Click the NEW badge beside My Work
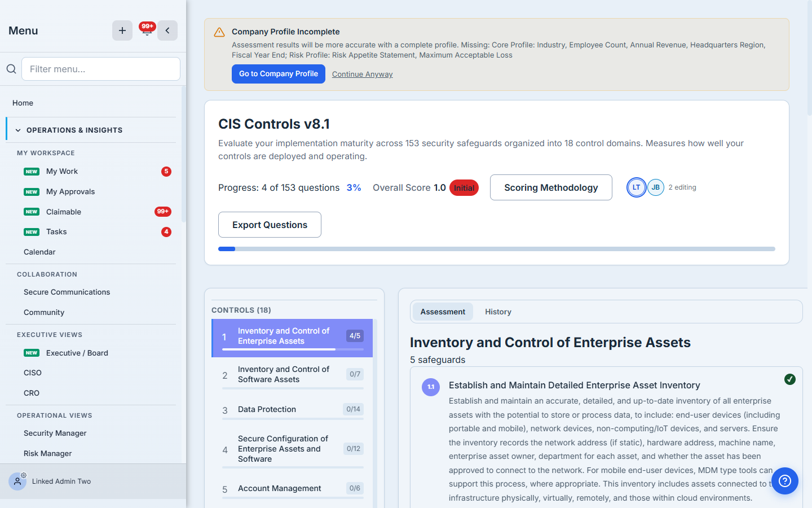Screen dimensions: 812x508 click(32, 172)
